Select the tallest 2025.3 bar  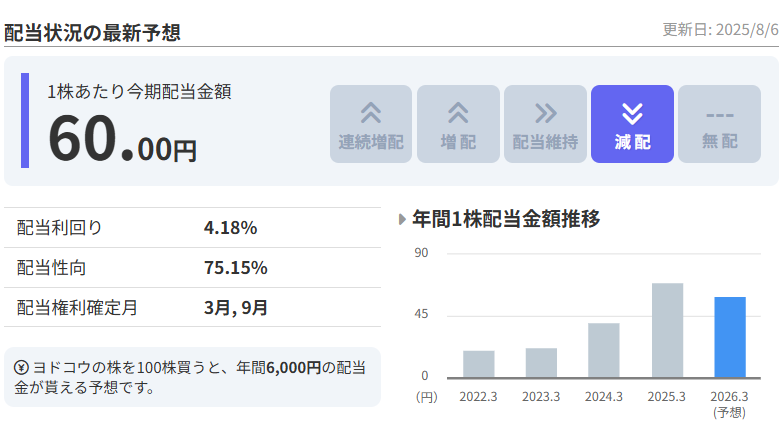[x=667, y=330]
